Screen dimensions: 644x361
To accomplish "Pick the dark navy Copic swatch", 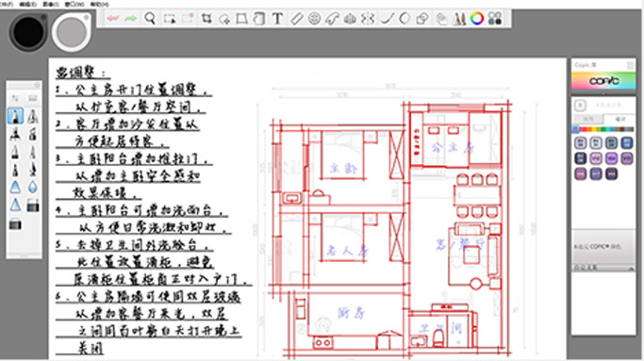I will pos(580,158).
